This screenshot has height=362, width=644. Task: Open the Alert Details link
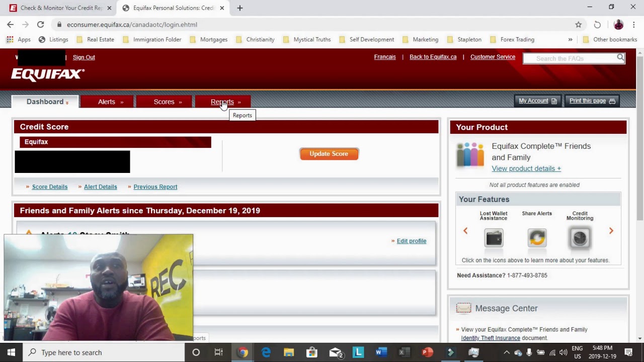pos(100,187)
